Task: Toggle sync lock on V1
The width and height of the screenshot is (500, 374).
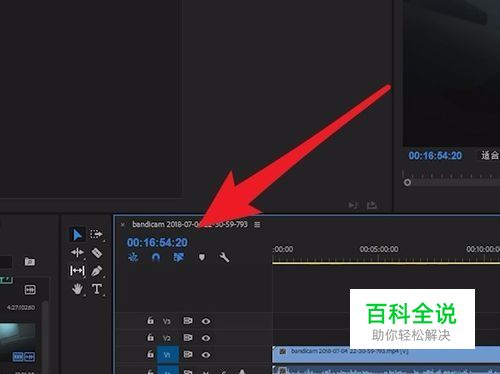Action: click(x=188, y=354)
